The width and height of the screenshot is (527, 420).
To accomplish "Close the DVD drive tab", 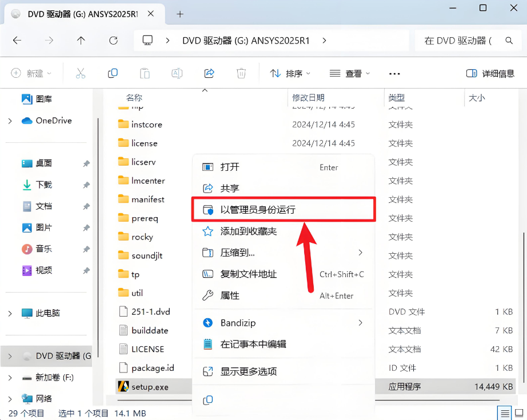I will 151,14.
